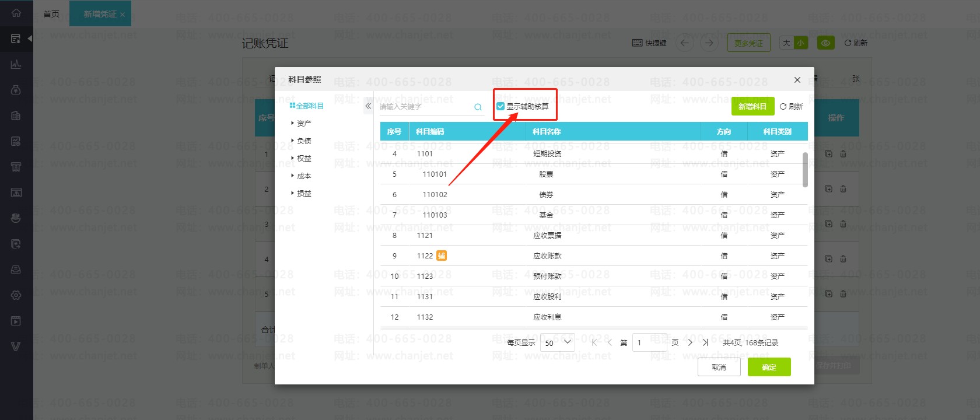Jump to last page arrow in pagination

click(705, 342)
